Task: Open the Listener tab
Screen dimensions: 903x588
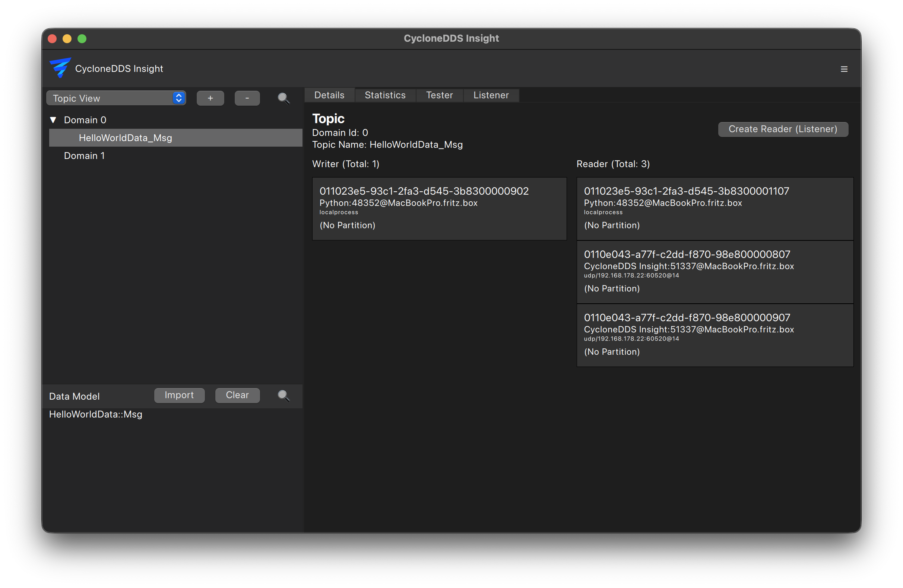Action: 491,95
